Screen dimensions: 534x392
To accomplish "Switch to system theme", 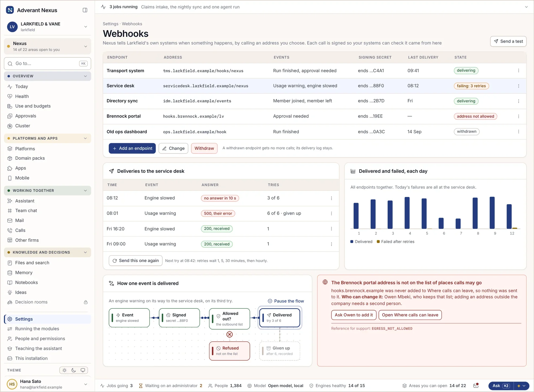I will tap(83, 370).
